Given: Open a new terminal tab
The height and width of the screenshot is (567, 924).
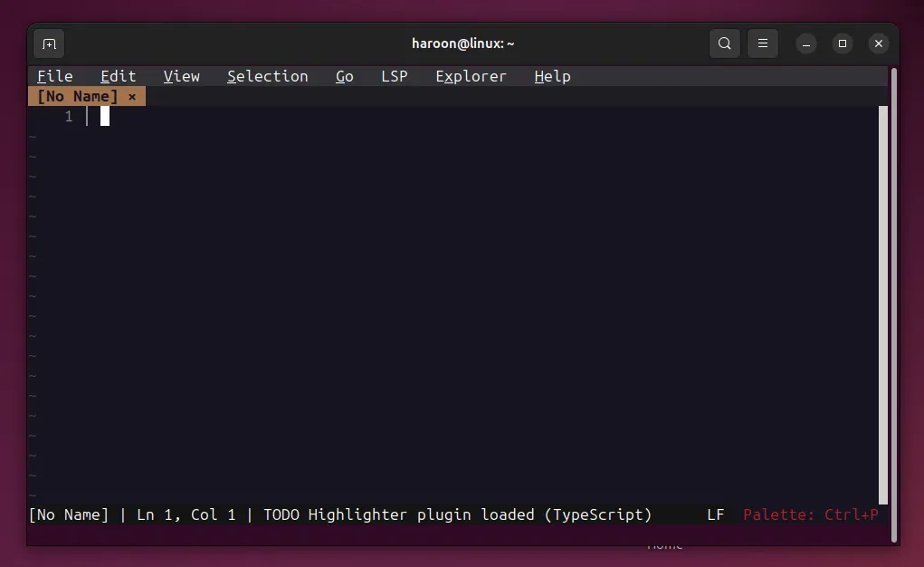Looking at the screenshot, I should click(49, 43).
